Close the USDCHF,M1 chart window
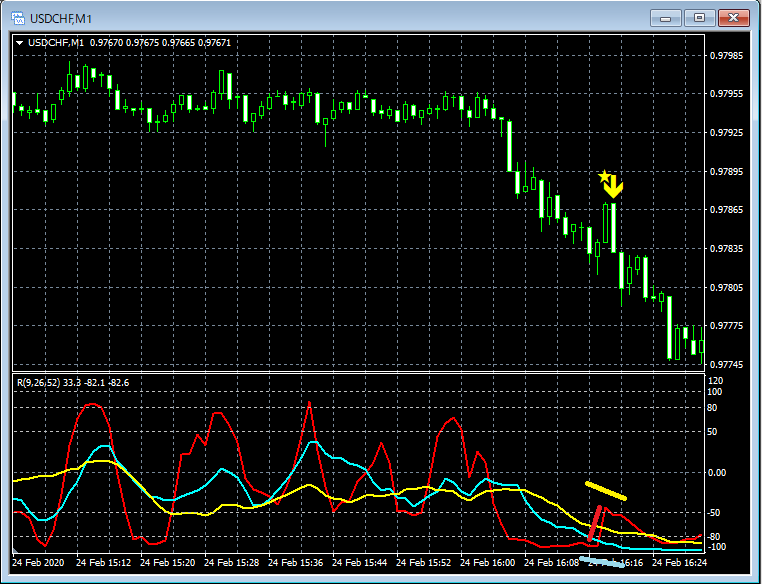The image size is (762, 584). point(733,18)
